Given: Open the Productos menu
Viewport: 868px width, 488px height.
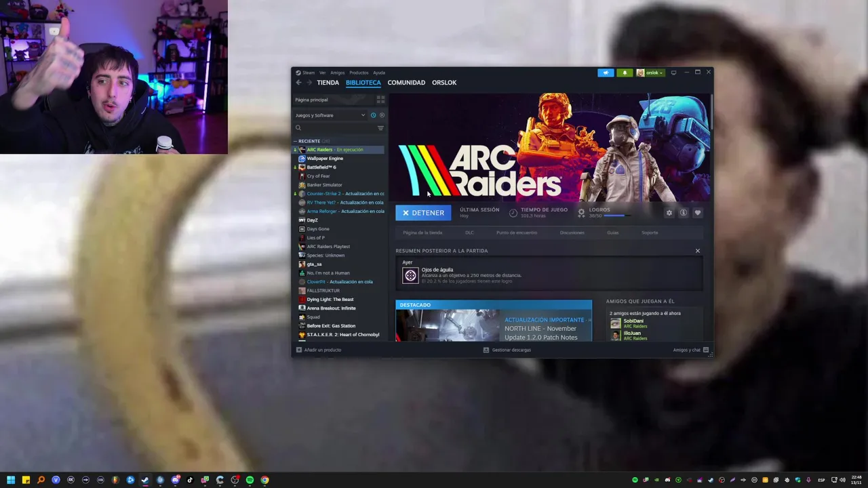Looking at the screenshot, I should click(359, 73).
